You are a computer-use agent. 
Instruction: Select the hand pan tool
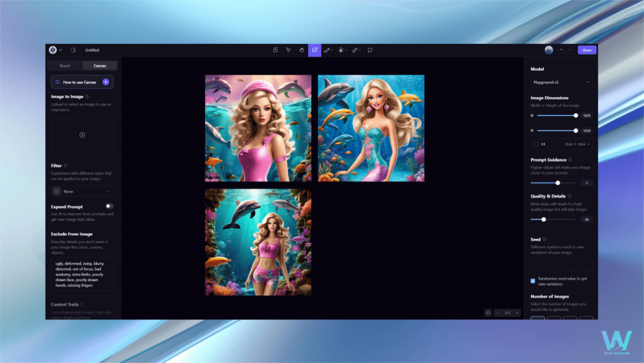tap(302, 50)
